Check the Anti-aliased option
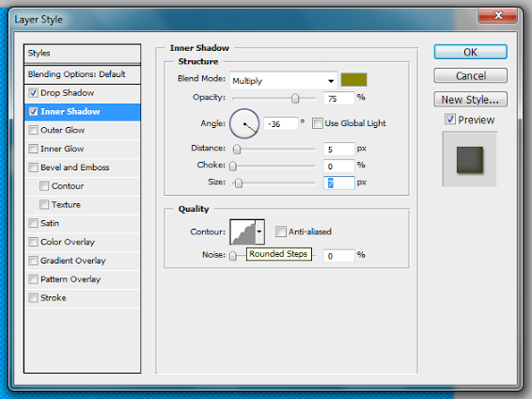 [281, 231]
